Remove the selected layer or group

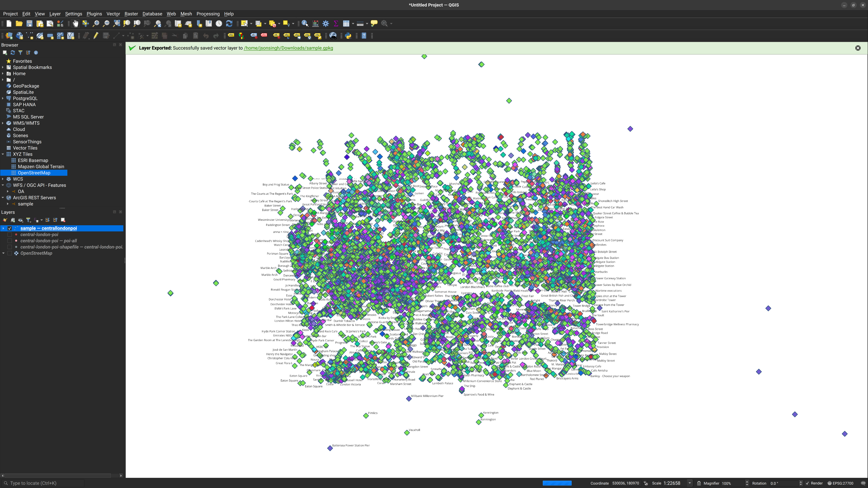[63, 220]
